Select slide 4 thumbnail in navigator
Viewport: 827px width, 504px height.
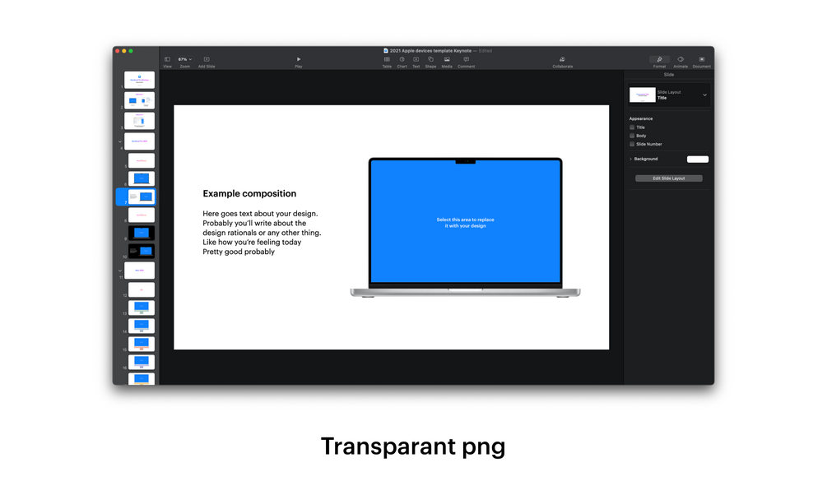[139, 141]
